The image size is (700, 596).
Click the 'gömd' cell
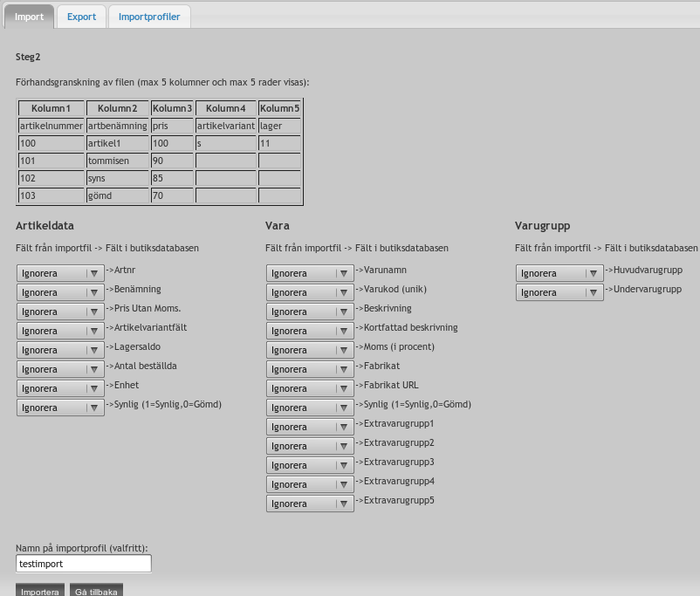click(118, 195)
